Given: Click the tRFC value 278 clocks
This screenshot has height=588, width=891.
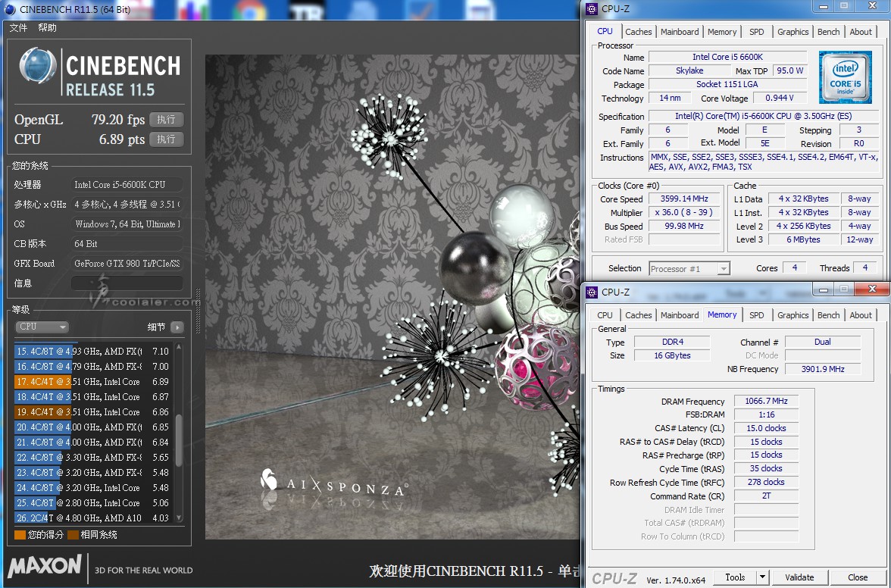Looking at the screenshot, I should tap(766, 483).
